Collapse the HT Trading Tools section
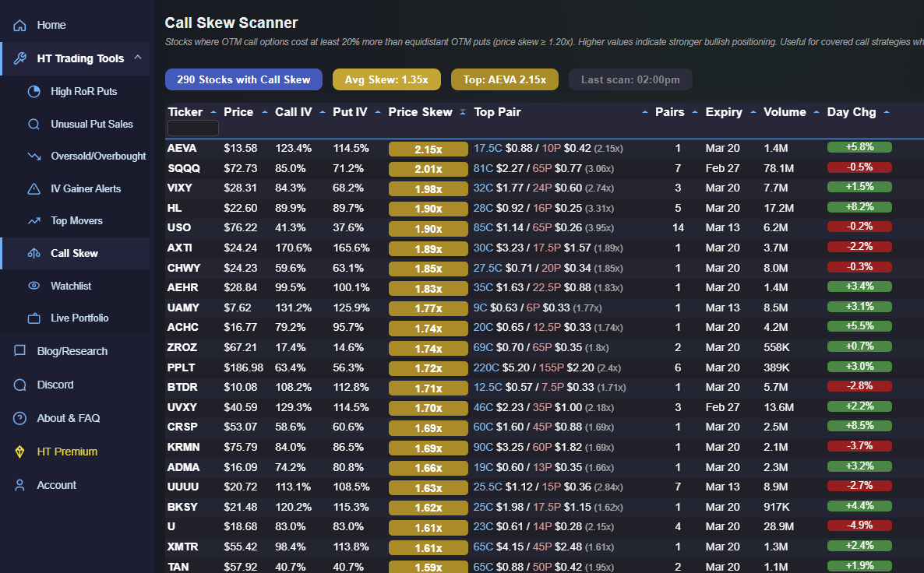 (137, 58)
